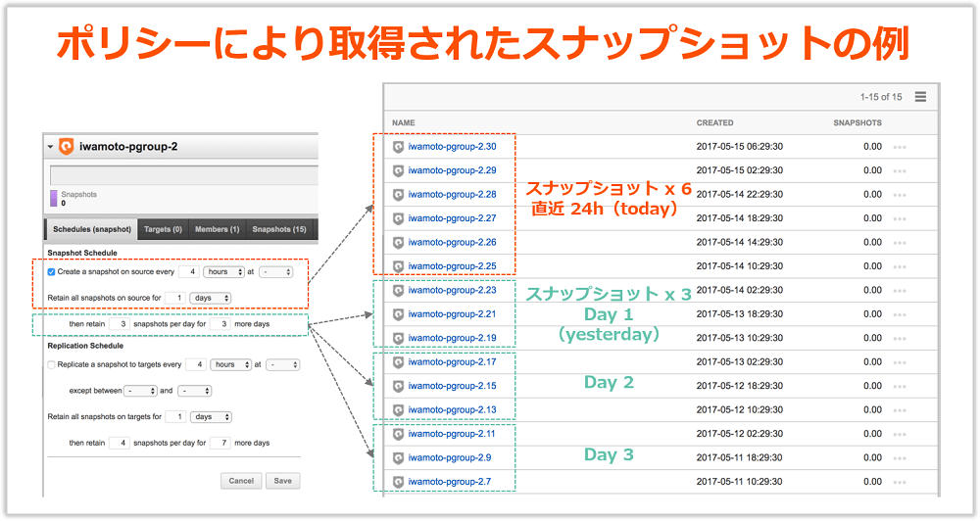Click the shield icon for iwamoto-pgroup-2.30
The height and width of the screenshot is (521, 980).
point(398,147)
